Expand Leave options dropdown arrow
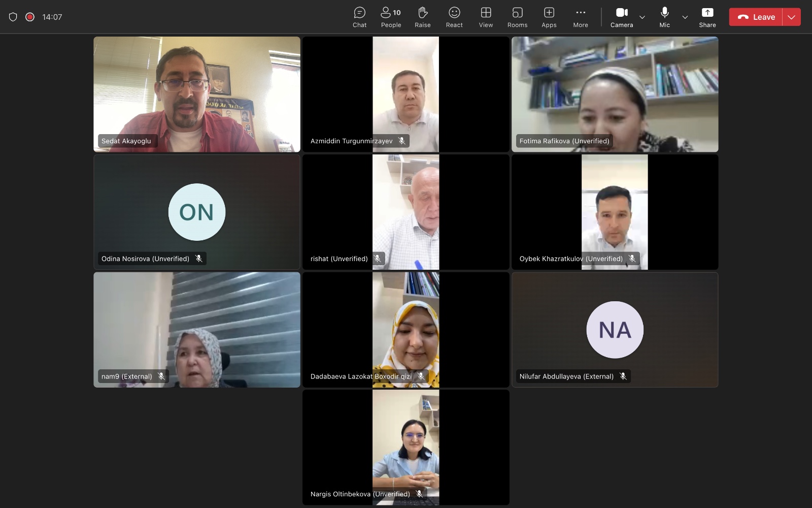This screenshot has height=508, width=812. pyautogui.click(x=792, y=17)
